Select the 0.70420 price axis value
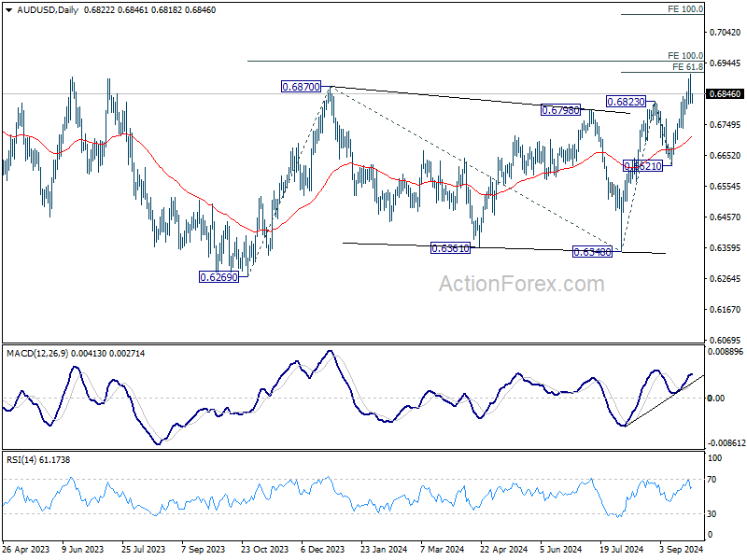The width and height of the screenshot is (747, 560). 726,33
